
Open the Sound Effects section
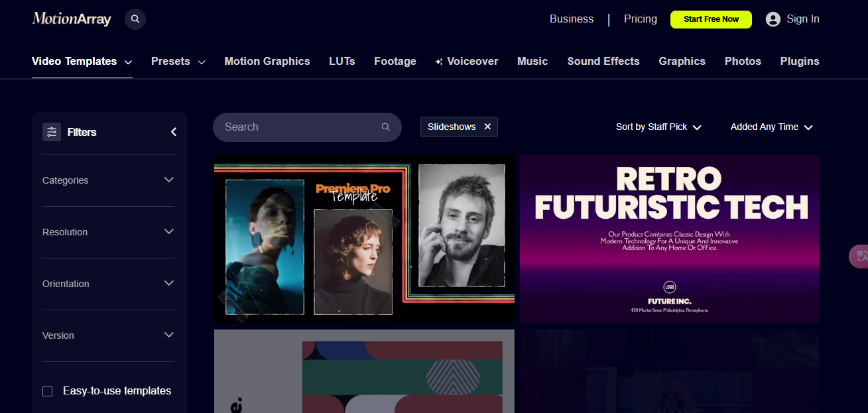[x=603, y=61]
